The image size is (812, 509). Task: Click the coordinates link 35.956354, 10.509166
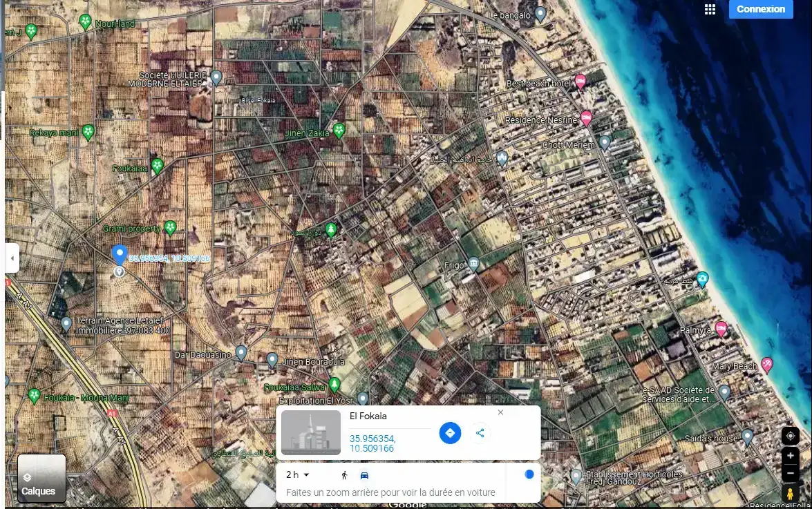pos(372,443)
